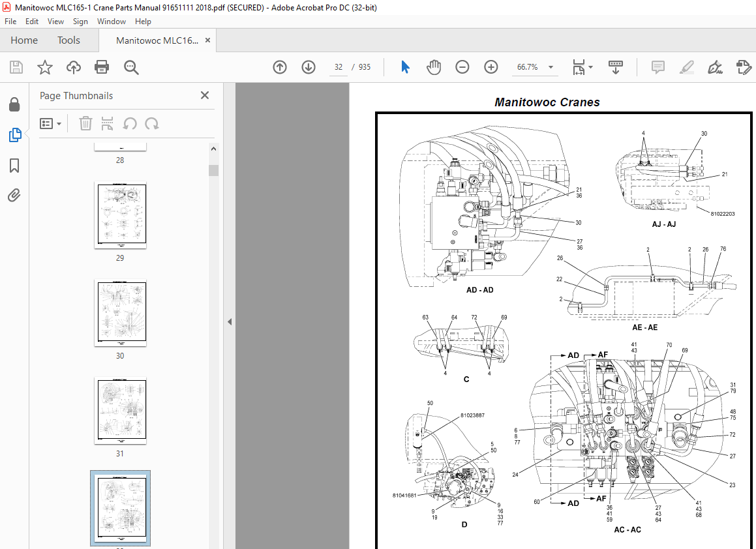Select the Manitowoc MLC16... document tab
The height and width of the screenshot is (549, 756).
[x=157, y=40]
